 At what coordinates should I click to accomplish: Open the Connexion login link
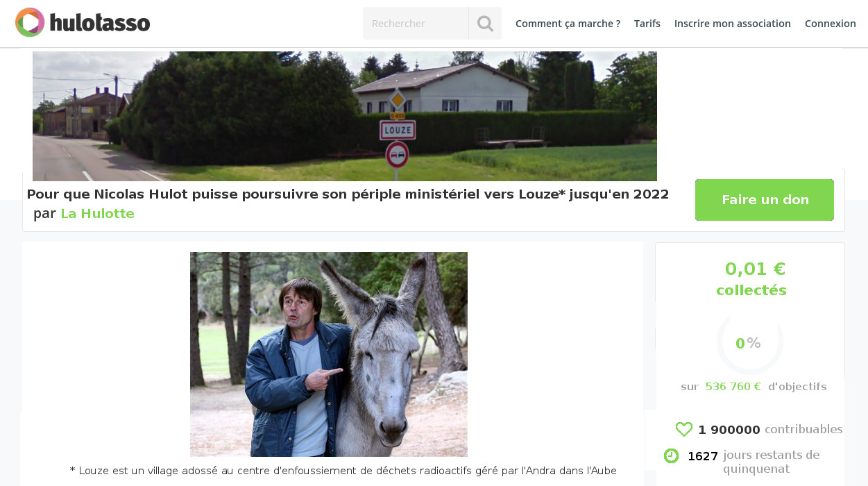pos(831,24)
